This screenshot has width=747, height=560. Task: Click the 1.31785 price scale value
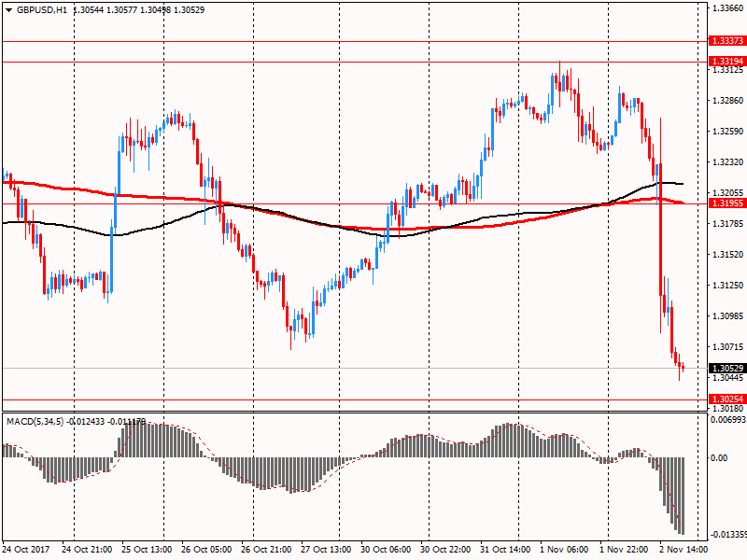click(x=728, y=224)
